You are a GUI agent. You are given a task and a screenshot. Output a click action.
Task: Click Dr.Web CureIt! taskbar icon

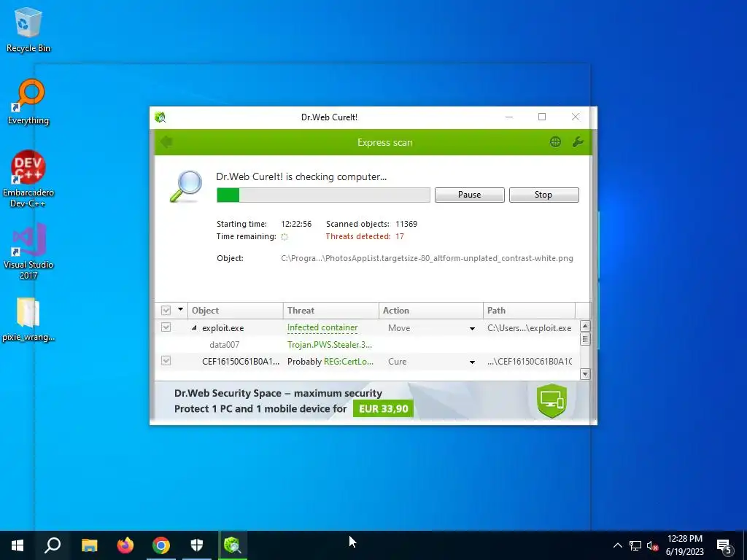pyautogui.click(x=233, y=545)
